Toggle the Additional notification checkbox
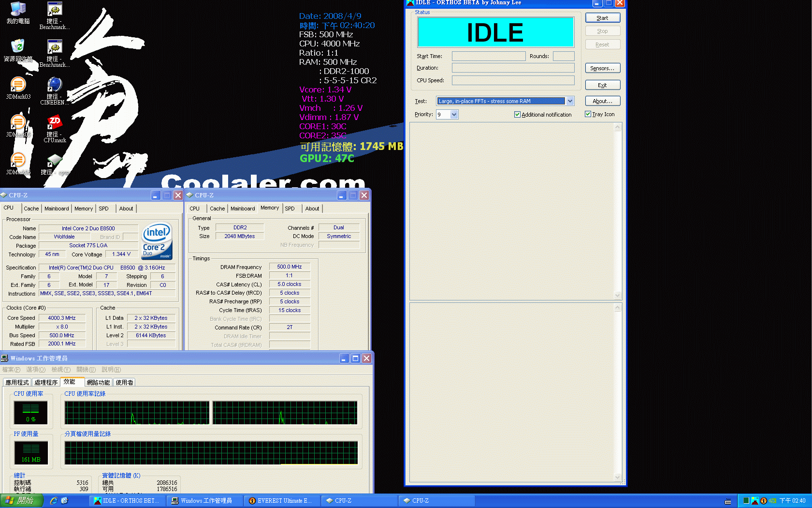 (x=517, y=115)
